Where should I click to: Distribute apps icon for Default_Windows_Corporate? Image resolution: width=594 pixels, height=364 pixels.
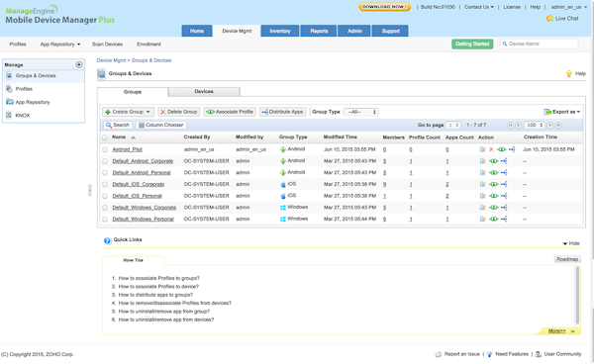pyautogui.click(x=504, y=208)
